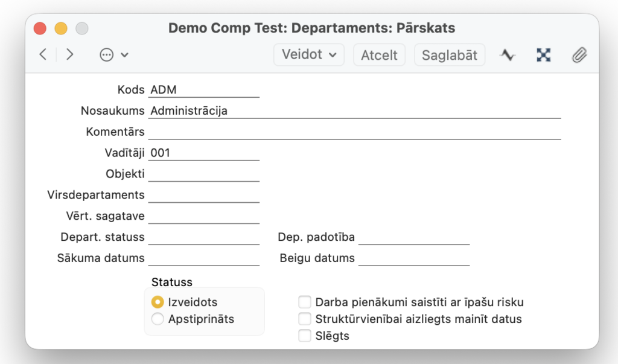Enable Darba pienākumi saistīti ar īpašu risku

click(305, 302)
